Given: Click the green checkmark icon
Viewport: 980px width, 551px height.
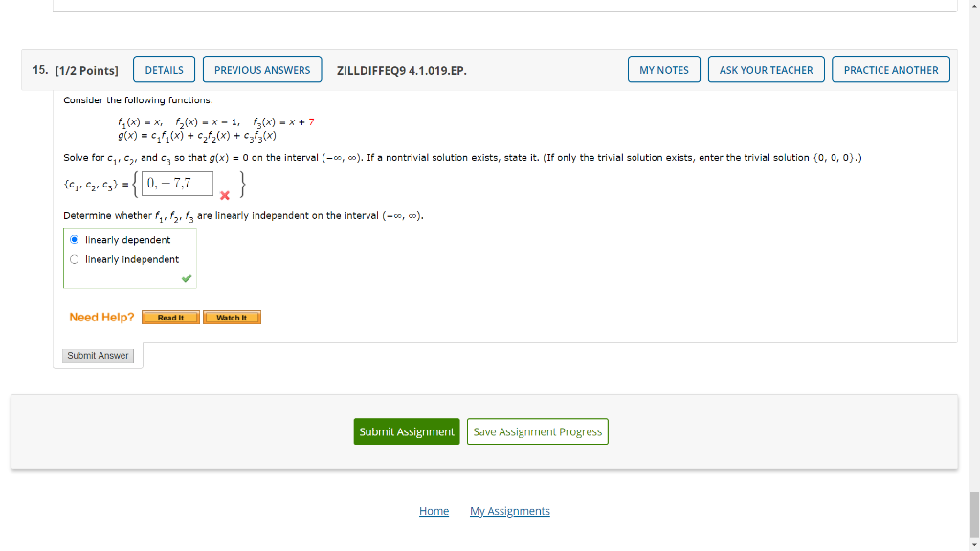Looking at the screenshot, I should click(188, 278).
